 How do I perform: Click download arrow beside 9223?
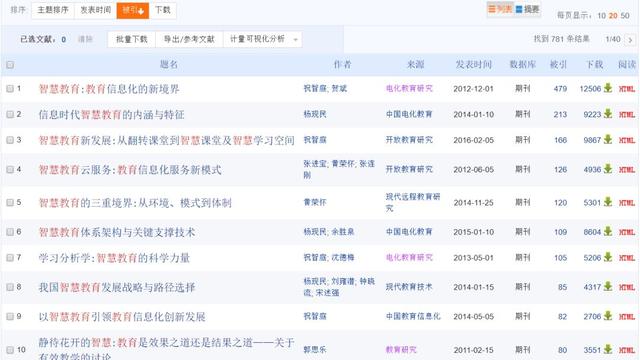click(608, 114)
